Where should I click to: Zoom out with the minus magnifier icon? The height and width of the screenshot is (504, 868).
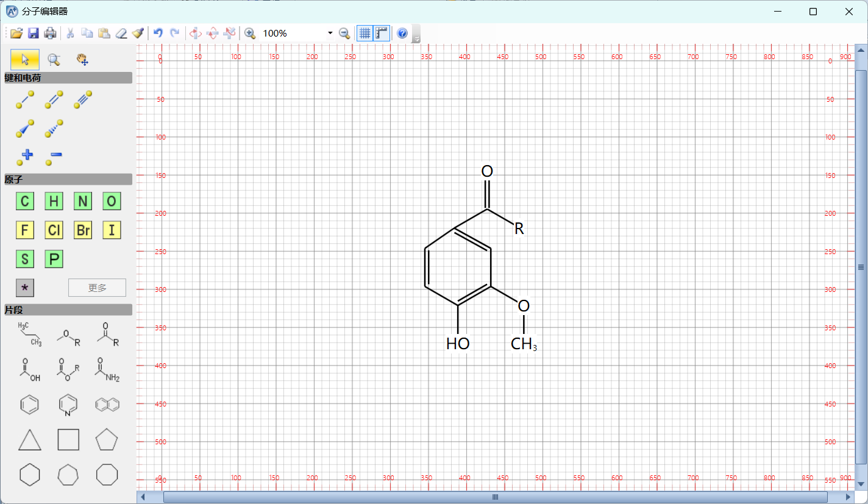pos(344,34)
